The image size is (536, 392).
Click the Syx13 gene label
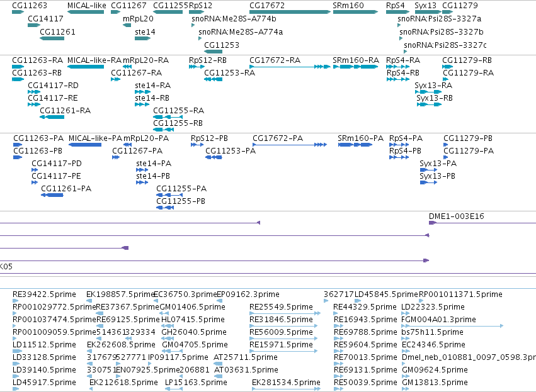426,6
